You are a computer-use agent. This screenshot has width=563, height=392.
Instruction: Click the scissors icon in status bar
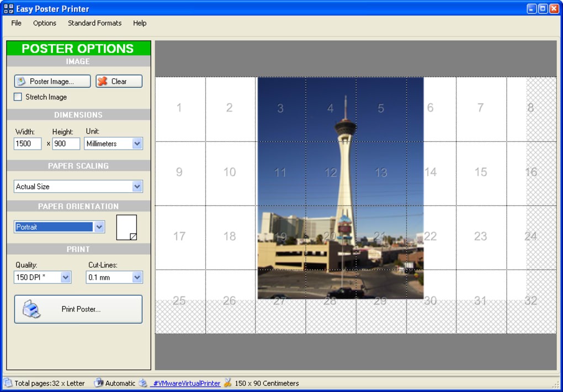pyautogui.click(x=227, y=383)
